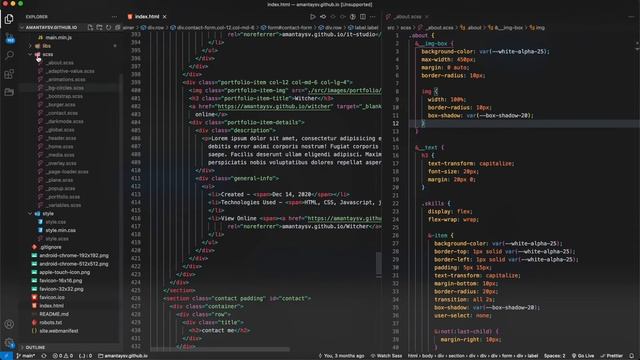
Task: Click Spaces: 2 indentation setting in the status bar
Action: [x=554, y=356]
